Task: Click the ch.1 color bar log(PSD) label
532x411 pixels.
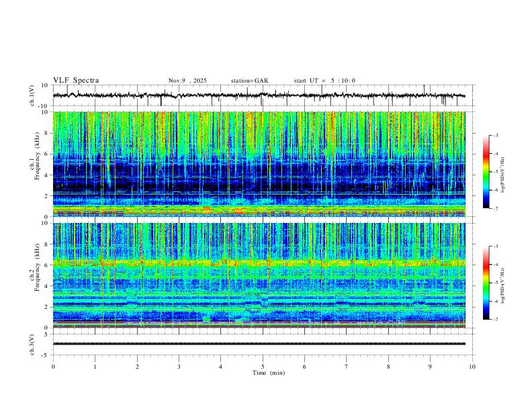Action: click(x=502, y=175)
